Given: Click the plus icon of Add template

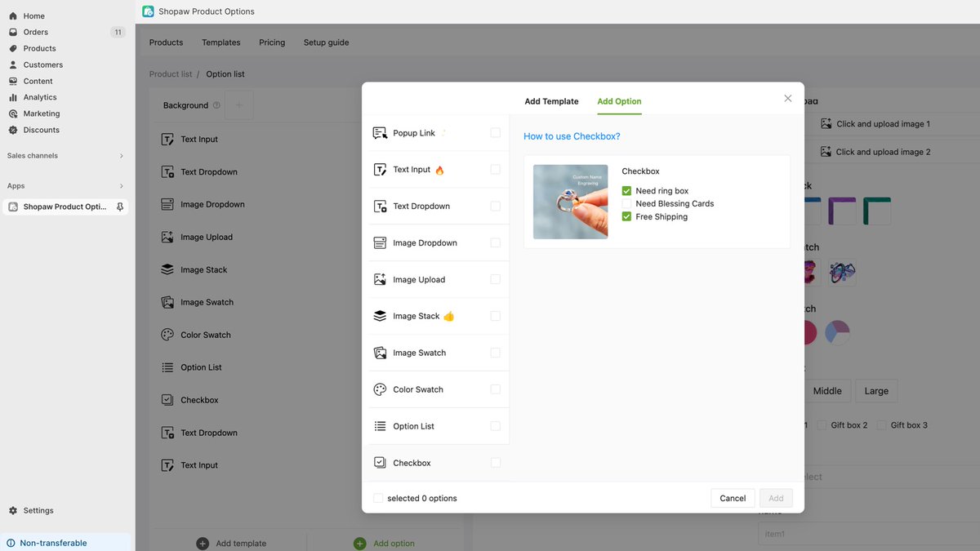Looking at the screenshot, I should coord(203,543).
